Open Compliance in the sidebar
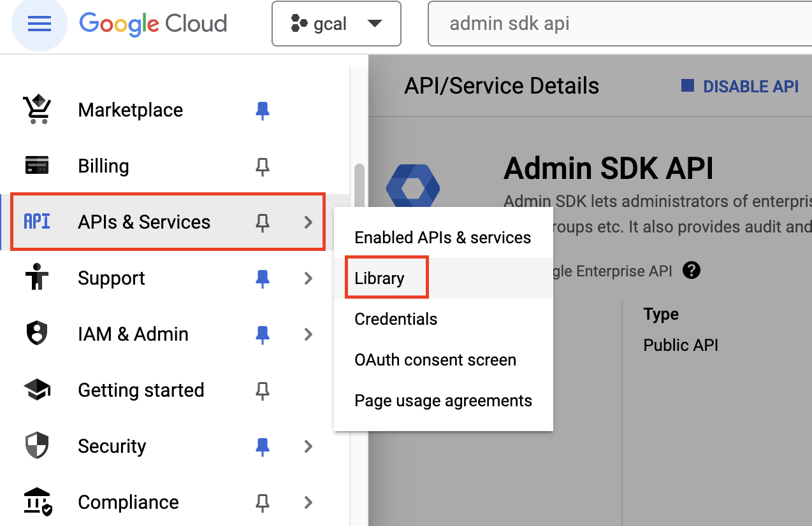 (x=128, y=502)
